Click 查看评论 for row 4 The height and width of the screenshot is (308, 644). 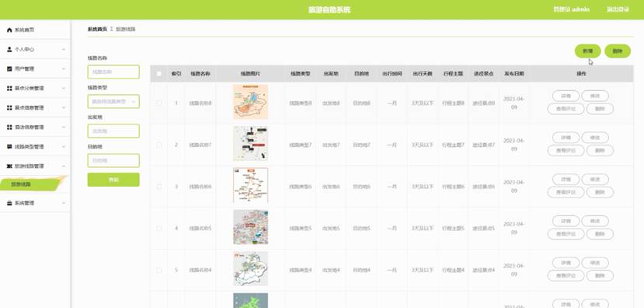566,234
